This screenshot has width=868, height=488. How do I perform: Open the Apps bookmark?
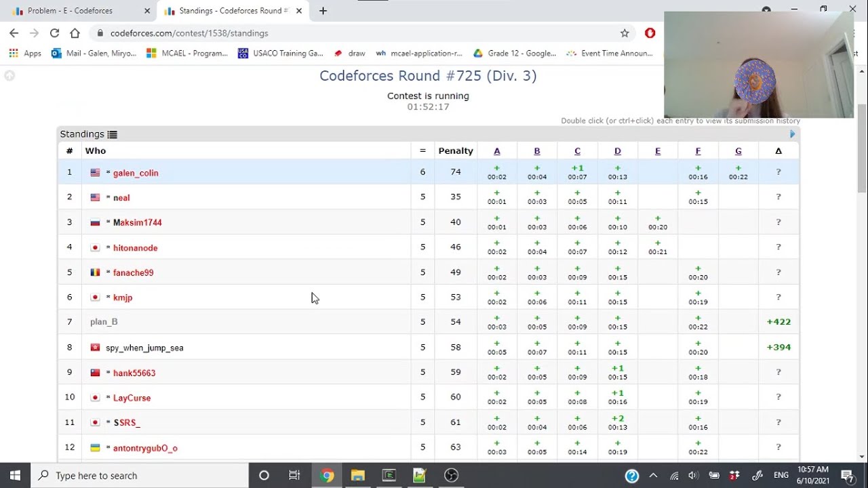(25, 53)
